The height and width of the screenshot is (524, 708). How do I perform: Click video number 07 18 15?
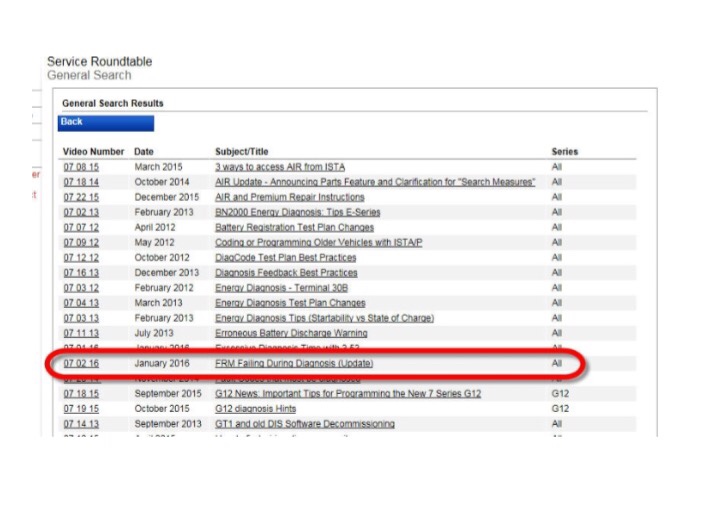coord(81,394)
